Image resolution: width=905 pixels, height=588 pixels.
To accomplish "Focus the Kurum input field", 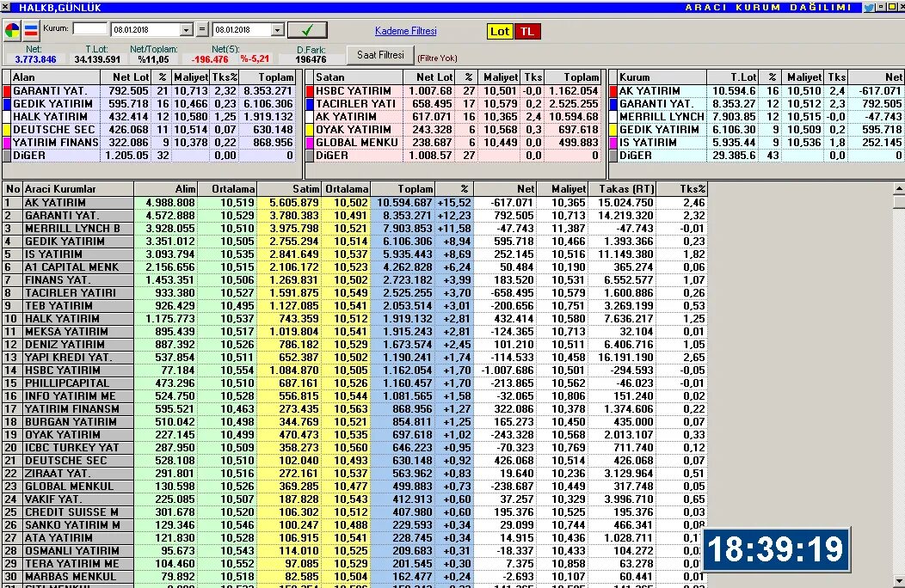I will 90,28.
